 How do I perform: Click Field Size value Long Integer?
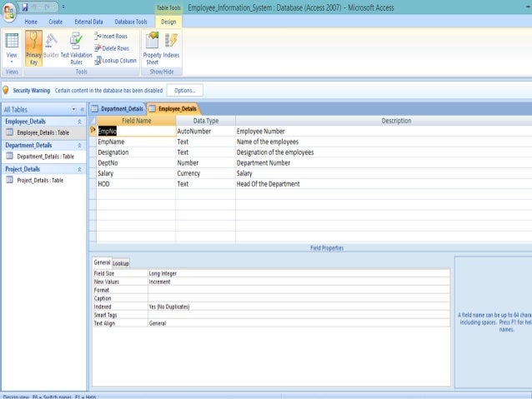tap(299, 273)
